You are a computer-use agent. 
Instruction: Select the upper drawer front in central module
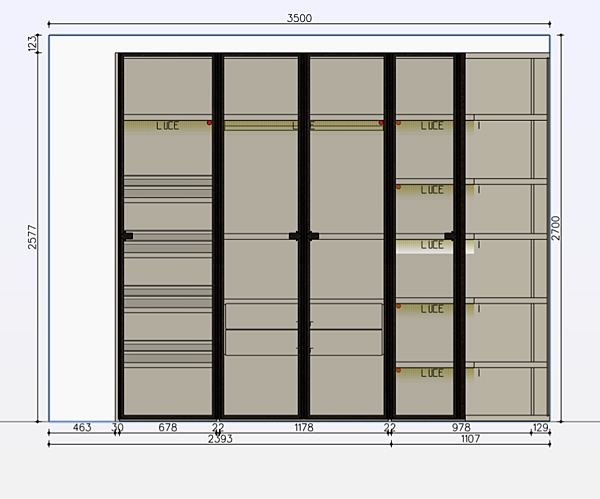pyautogui.click(x=304, y=316)
